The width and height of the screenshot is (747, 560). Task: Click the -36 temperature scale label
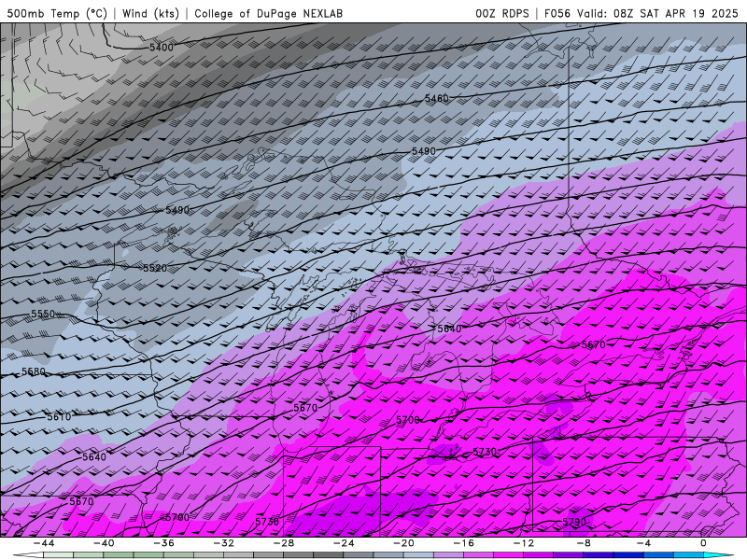point(163,543)
